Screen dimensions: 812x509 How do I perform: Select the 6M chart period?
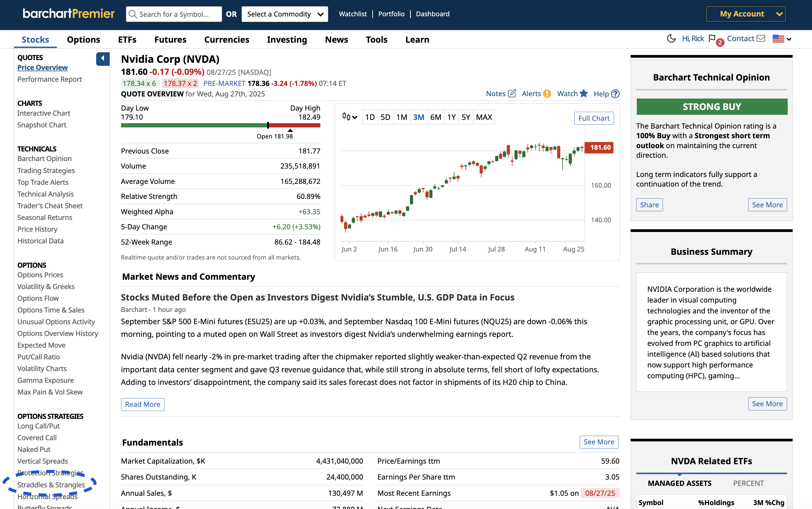(436, 117)
